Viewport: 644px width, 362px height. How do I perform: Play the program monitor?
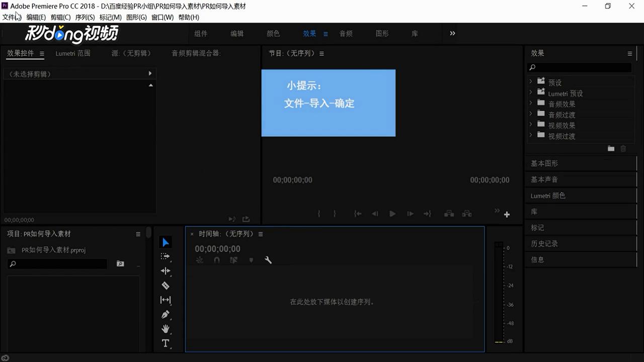[x=392, y=214]
